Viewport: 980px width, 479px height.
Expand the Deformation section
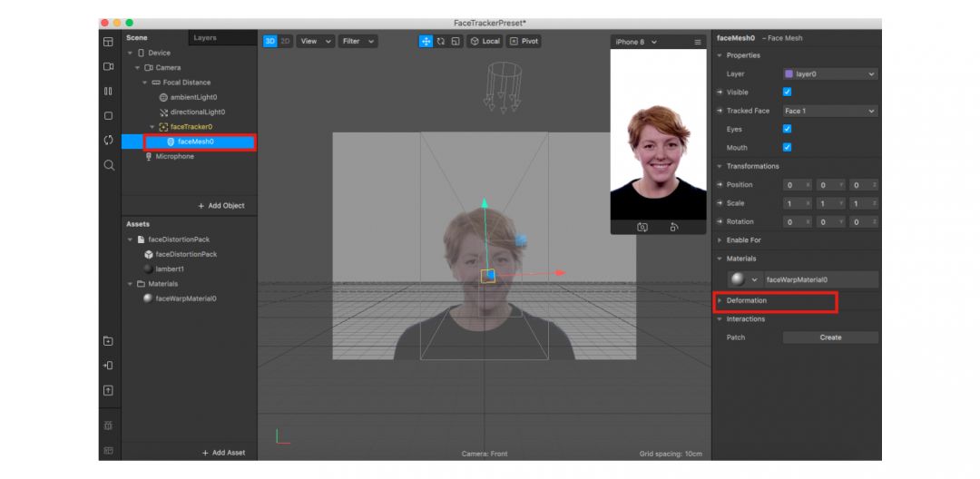746,300
